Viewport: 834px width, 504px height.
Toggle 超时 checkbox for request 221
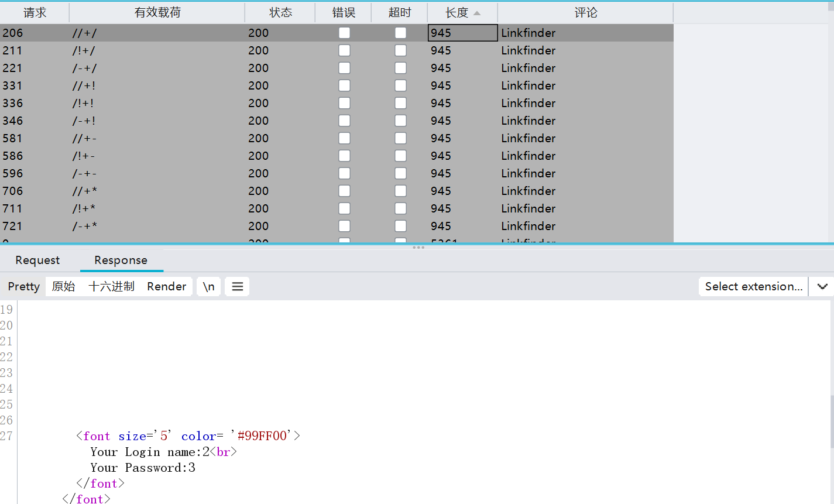[x=400, y=68]
